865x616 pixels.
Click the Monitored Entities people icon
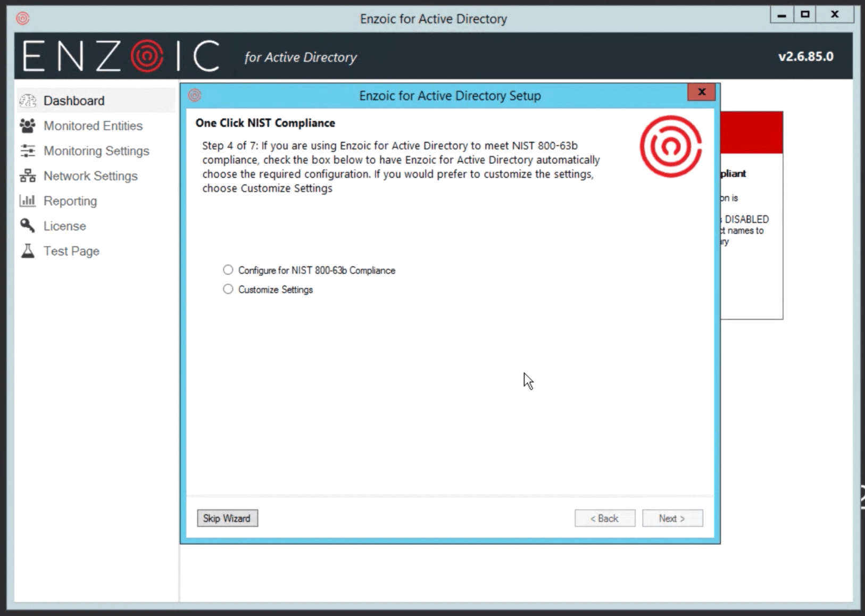point(28,126)
